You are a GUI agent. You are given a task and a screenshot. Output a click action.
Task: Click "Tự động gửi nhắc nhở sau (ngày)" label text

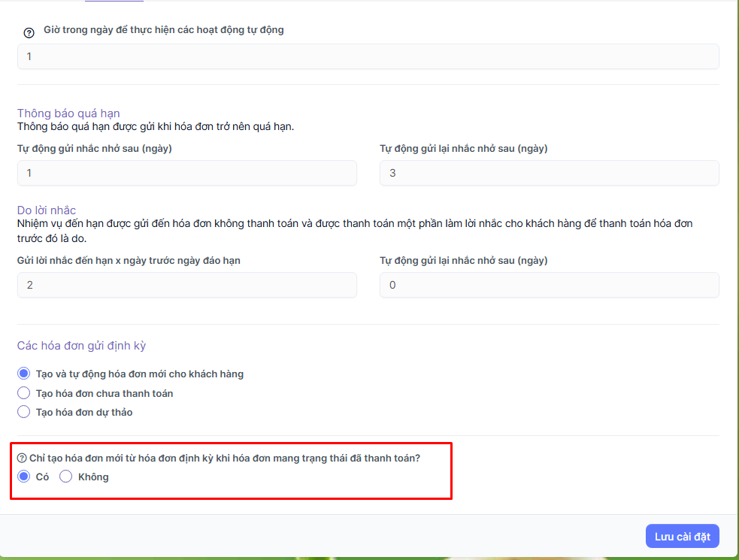pos(95,148)
